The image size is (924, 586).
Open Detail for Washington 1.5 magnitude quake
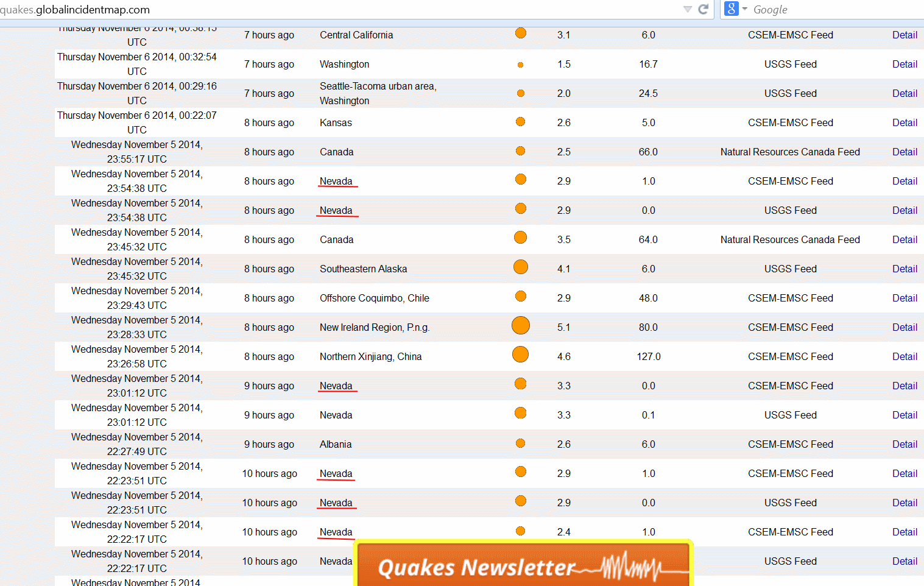tap(905, 64)
